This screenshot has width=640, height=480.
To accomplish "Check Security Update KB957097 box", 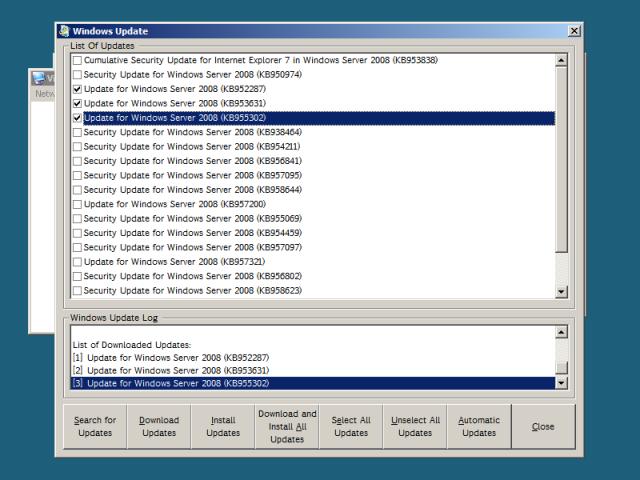I will click(77, 247).
